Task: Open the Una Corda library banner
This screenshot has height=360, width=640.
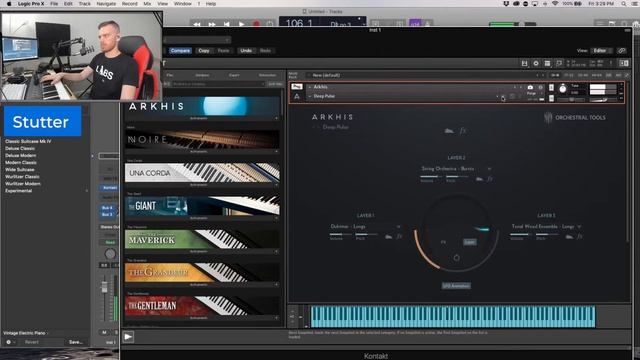Action: tap(202, 173)
